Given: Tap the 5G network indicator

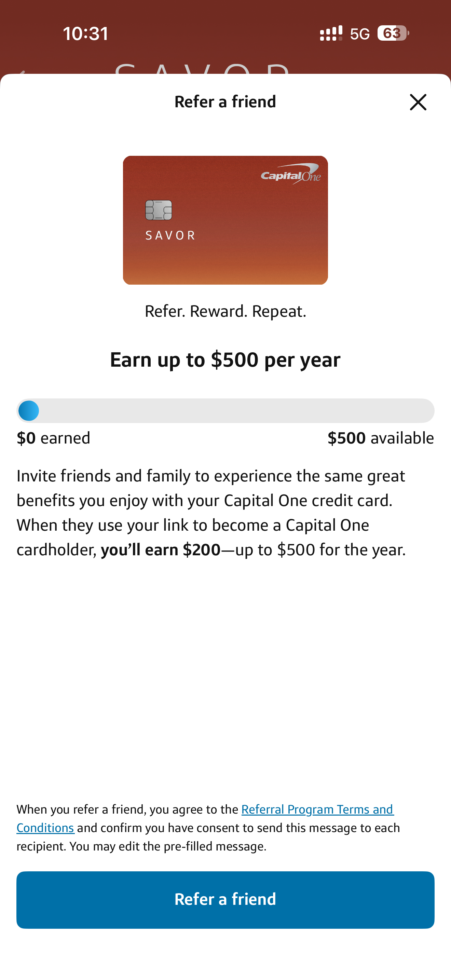Looking at the screenshot, I should (x=359, y=34).
